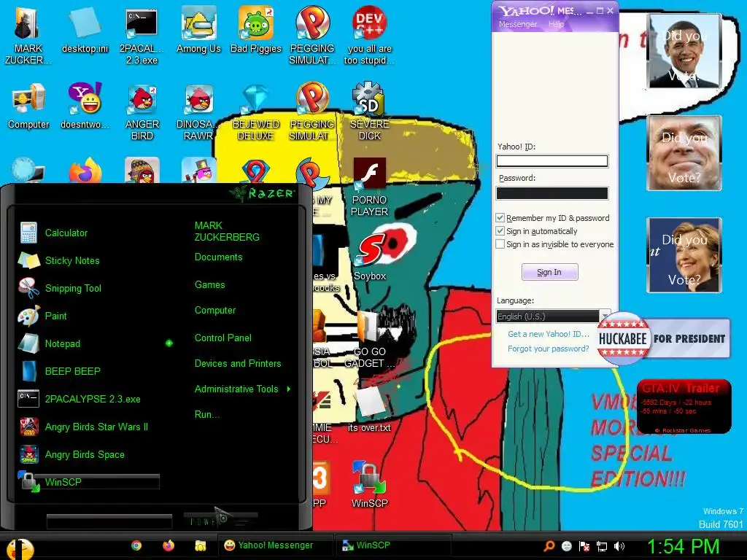This screenshot has height=560, width=747.
Task: Click the start menu Power button
Action: [220, 519]
